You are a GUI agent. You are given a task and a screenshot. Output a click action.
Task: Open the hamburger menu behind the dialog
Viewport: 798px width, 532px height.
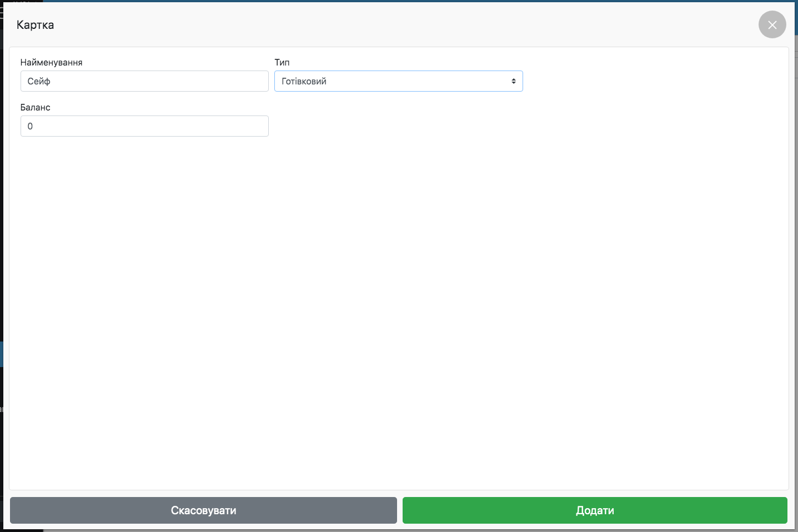point(2,12)
